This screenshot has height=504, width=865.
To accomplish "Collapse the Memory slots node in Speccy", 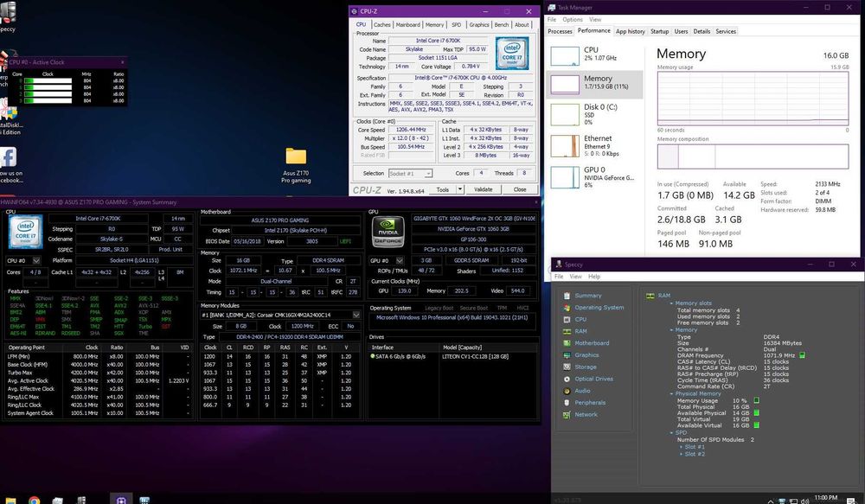I will (671, 303).
